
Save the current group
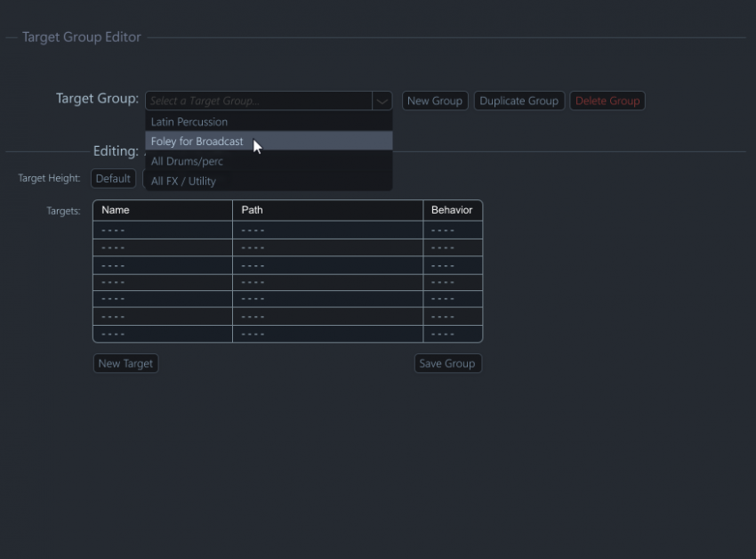(447, 363)
